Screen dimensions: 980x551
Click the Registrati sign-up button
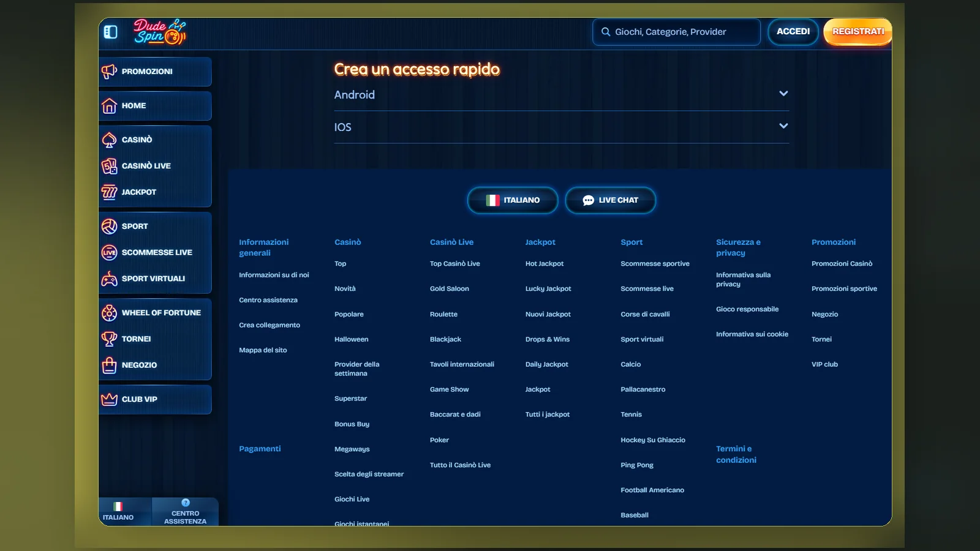coord(858,31)
